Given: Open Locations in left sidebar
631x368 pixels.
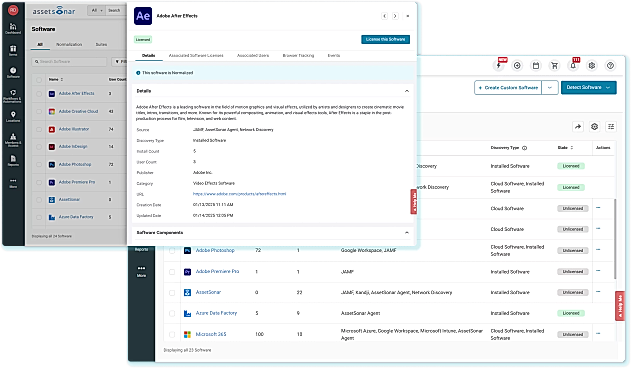Looking at the screenshot, I should pyautogui.click(x=13, y=116).
